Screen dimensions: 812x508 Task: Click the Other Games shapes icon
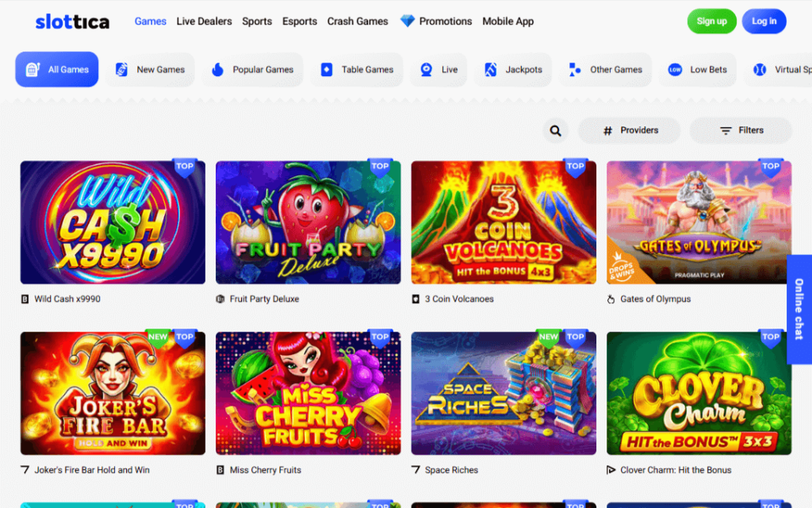tap(574, 70)
